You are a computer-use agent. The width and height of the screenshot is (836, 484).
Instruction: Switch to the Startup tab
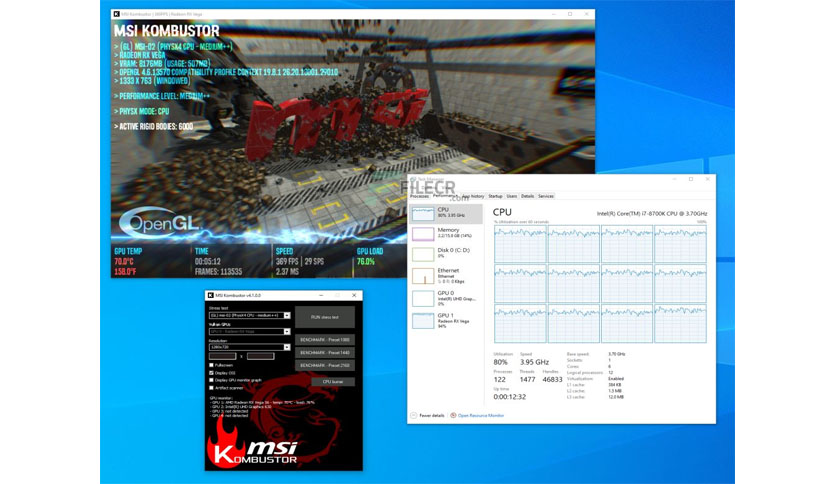(x=495, y=196)
